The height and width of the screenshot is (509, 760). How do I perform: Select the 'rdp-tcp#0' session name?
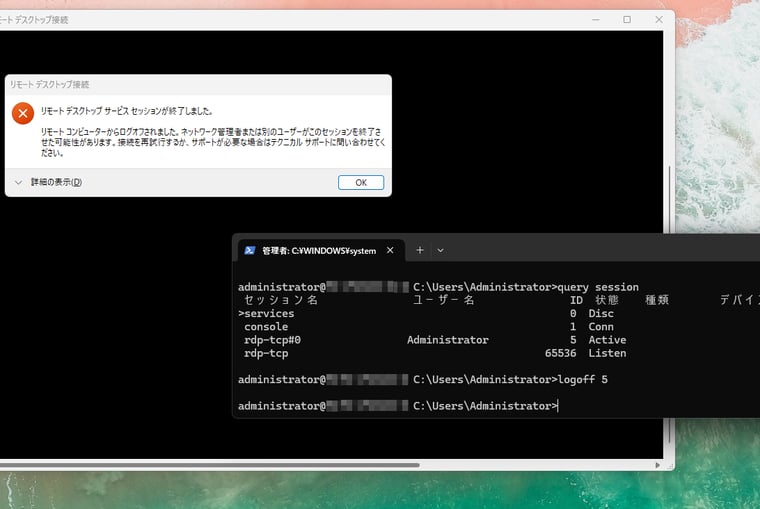tap(272, 340)
